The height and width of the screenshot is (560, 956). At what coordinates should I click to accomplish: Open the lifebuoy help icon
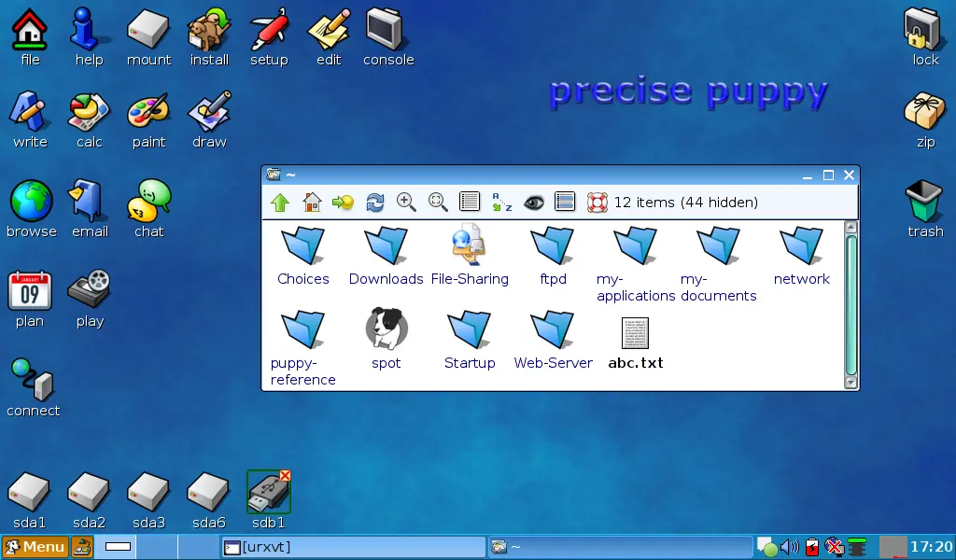pos(597,202)
